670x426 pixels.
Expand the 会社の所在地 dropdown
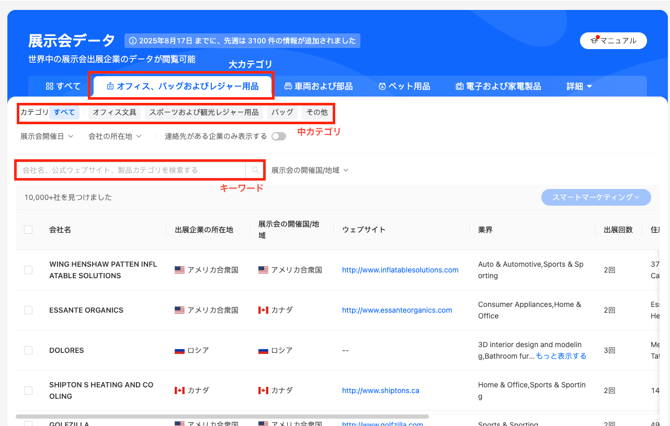[114, 136]
